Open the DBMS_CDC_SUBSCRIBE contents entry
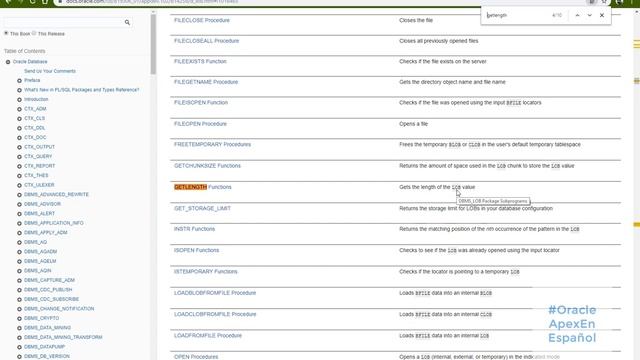Viewport: 640px width, 360px height. 51,299
